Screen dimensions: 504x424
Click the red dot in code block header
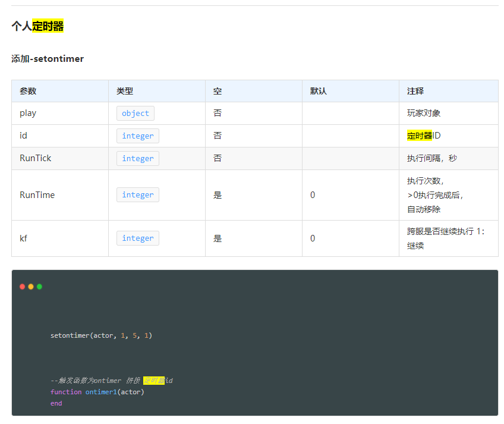23,287
